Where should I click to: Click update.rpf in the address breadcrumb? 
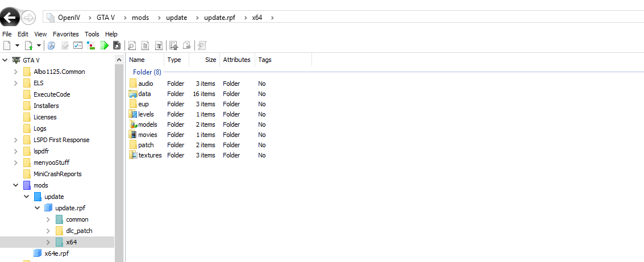(220, 17)
